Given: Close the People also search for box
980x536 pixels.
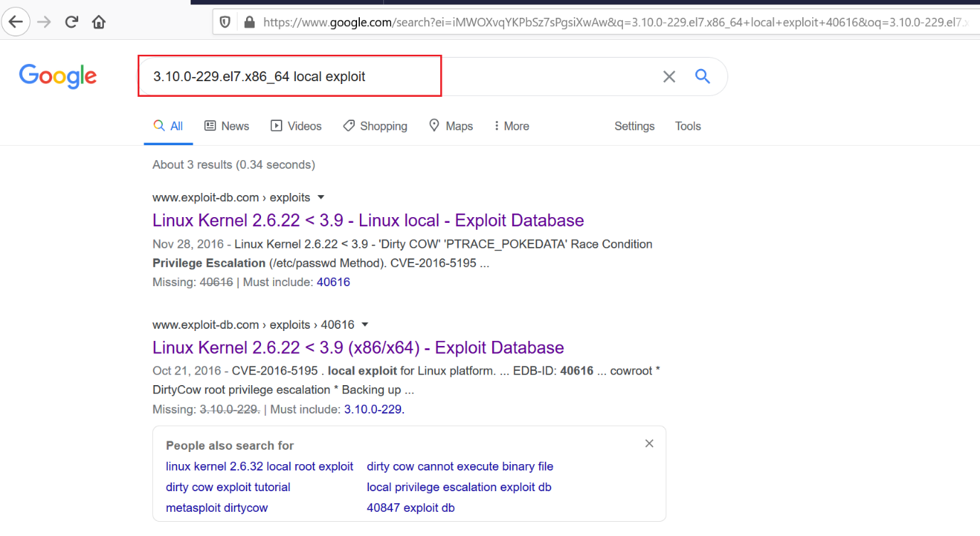Looking at the screenshot, I should coord(649,443).
